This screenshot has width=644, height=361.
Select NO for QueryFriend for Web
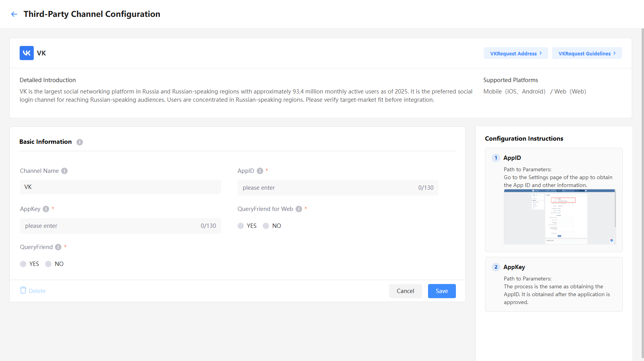pos(266,226)
